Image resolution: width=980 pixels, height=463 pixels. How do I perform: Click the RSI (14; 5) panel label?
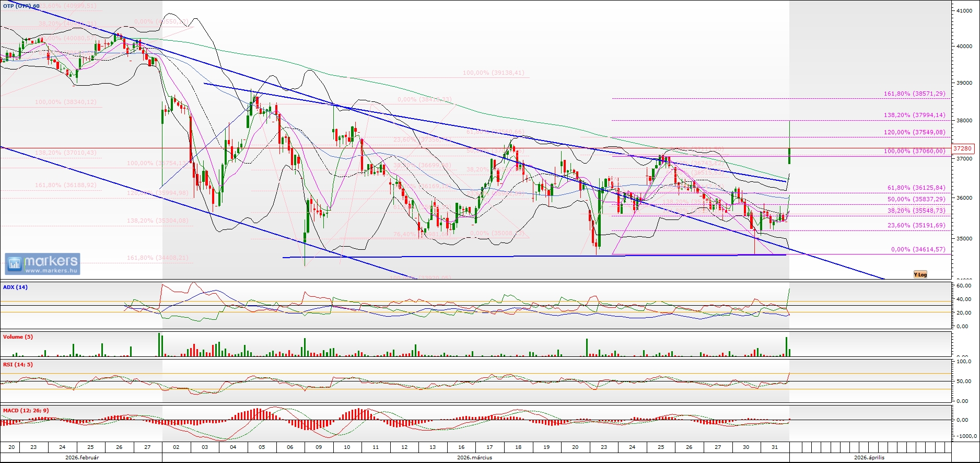point(18,365)
